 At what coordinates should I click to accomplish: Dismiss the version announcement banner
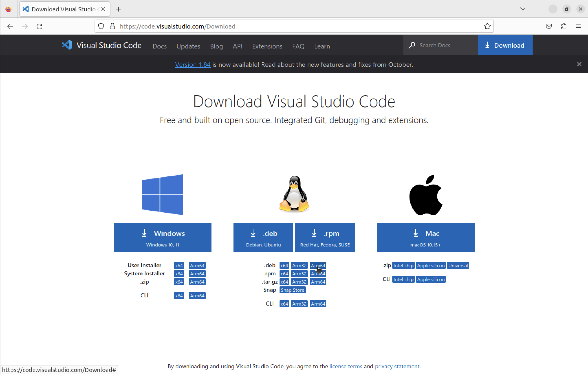tap(579, 64)
